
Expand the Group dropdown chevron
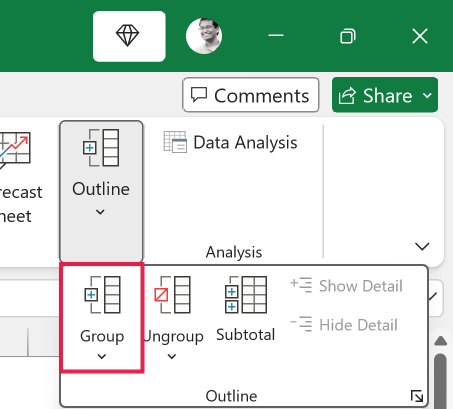[x=102, y=356]
